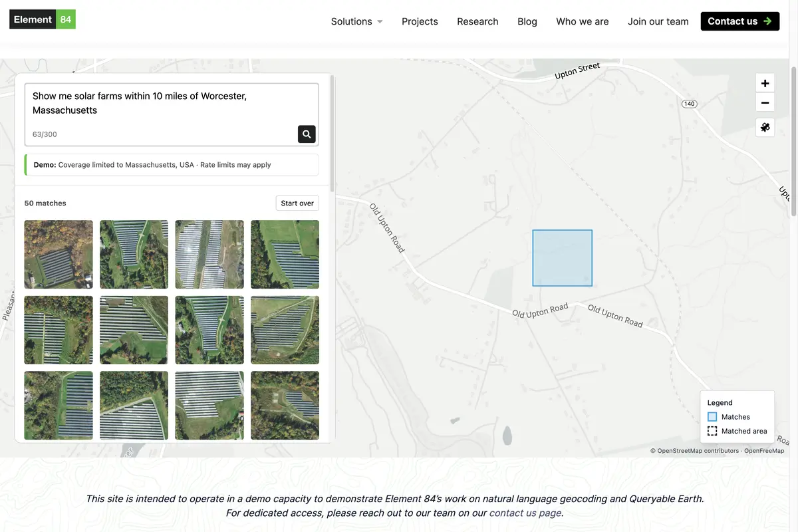The width and height of the screenshot is (798, 532).
Task: Open the Blog nav link
Action: (x=527, y=21)
